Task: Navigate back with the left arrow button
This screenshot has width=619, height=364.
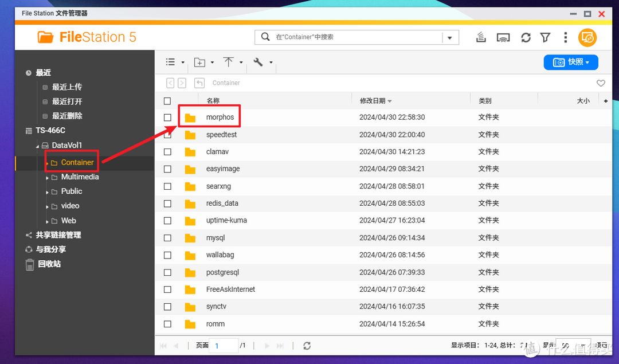Action: (170, 83)
